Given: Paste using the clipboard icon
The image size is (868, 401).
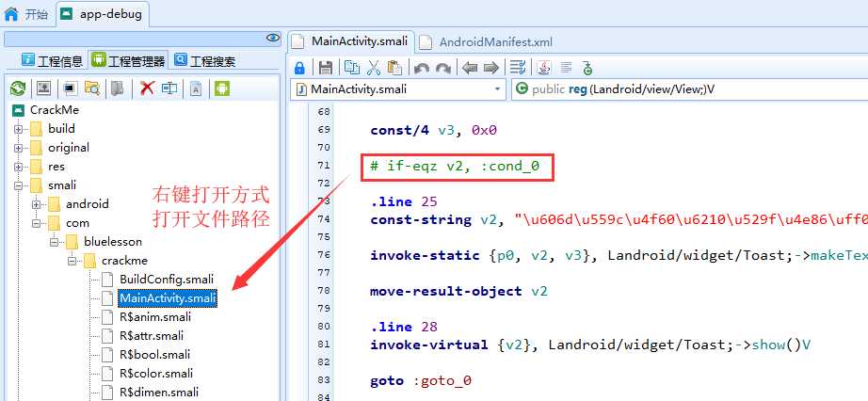Looking at the screenshot, I should point(394,68).
